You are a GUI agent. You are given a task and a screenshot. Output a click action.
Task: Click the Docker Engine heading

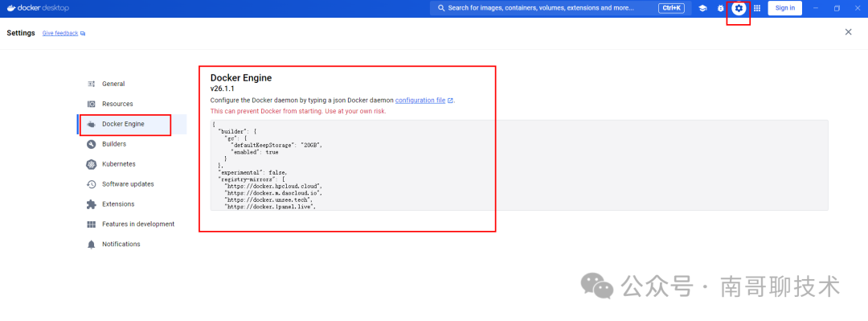click(x=241, y=78)
